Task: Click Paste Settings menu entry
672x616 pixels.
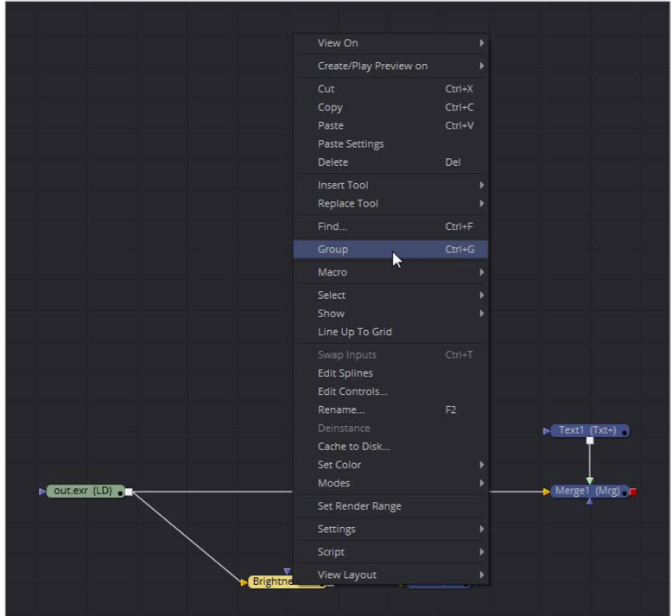Action: click(351, 143)
